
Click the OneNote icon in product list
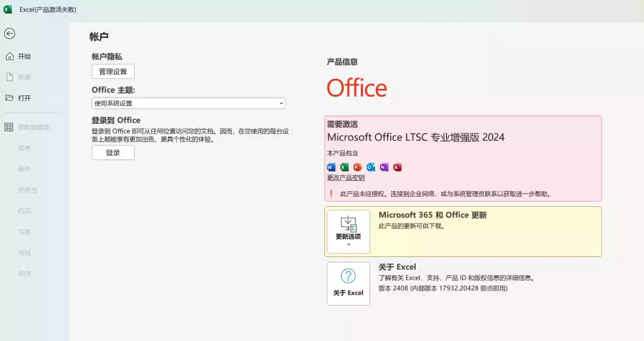(x=384, y=167)
